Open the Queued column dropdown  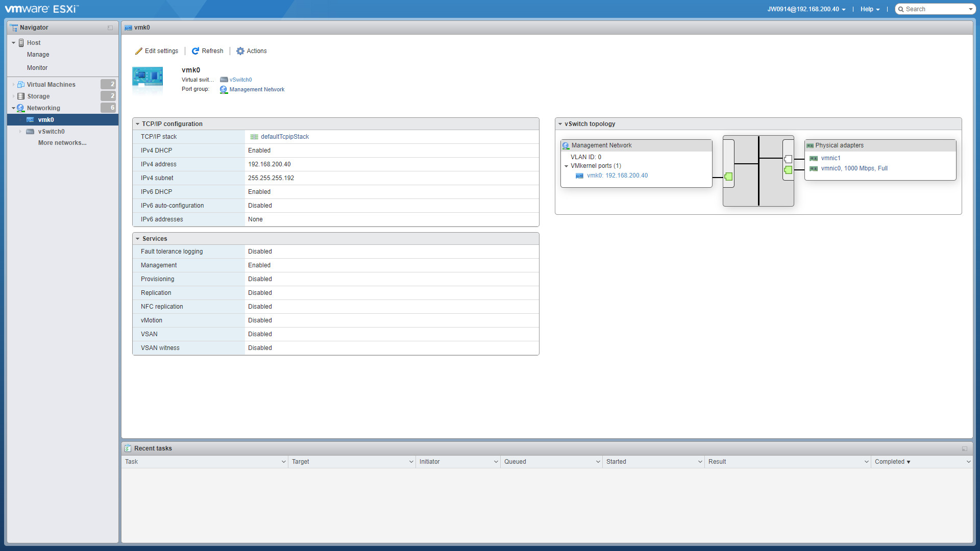(x=598, y=462)
